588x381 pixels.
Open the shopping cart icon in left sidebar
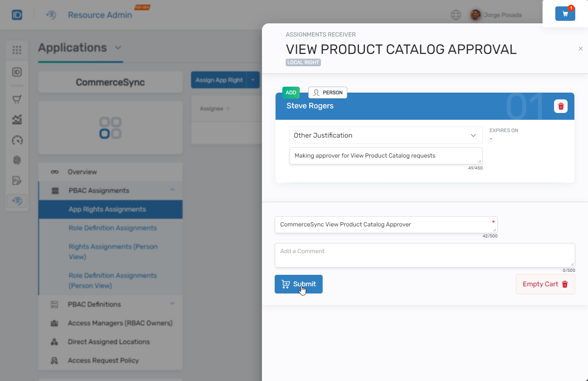17,99
